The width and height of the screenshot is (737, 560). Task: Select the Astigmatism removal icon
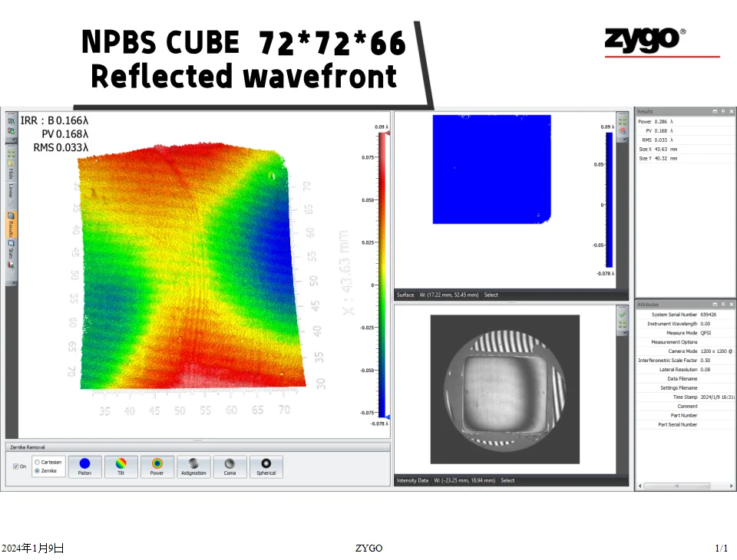193,466
